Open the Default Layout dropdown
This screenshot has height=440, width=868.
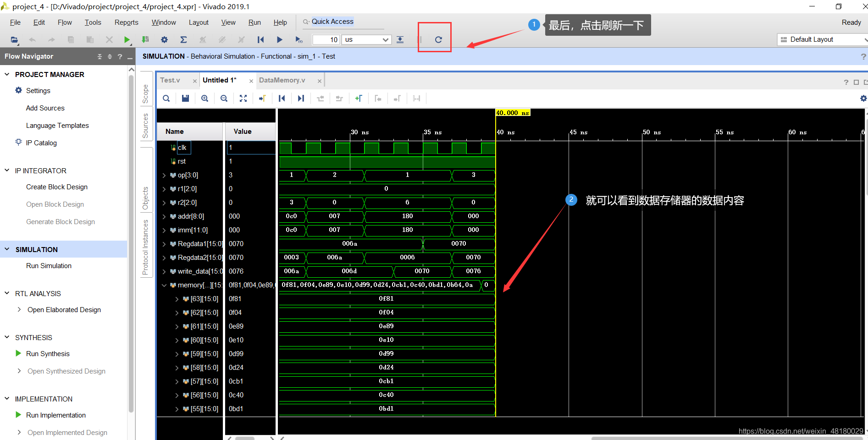(x=823, y=39)
